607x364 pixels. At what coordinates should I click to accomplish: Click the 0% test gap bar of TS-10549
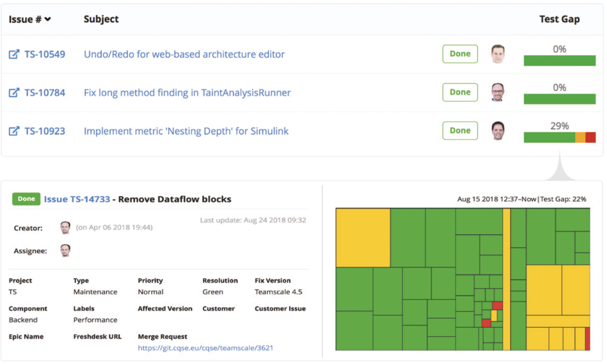point(559,60)
